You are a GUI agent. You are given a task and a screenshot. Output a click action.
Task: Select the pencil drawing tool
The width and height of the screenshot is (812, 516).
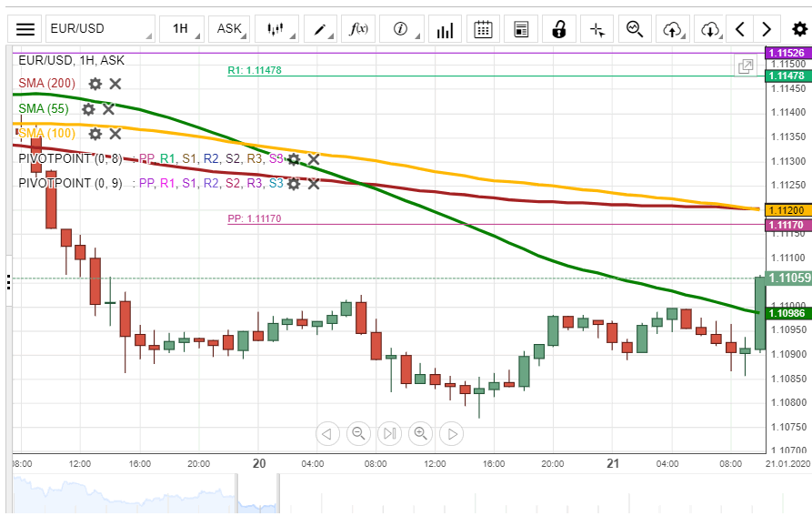coord(322,29)
